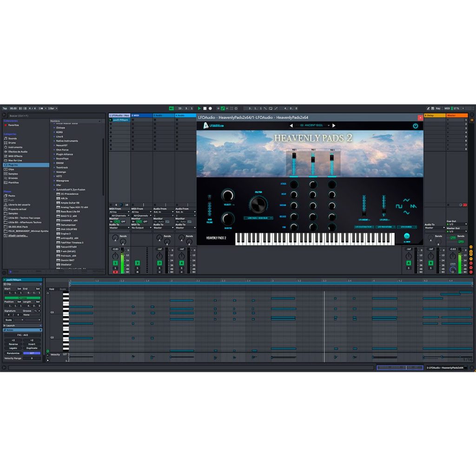
Task: Open the Drums category in browser
Action: coord(12,143)
